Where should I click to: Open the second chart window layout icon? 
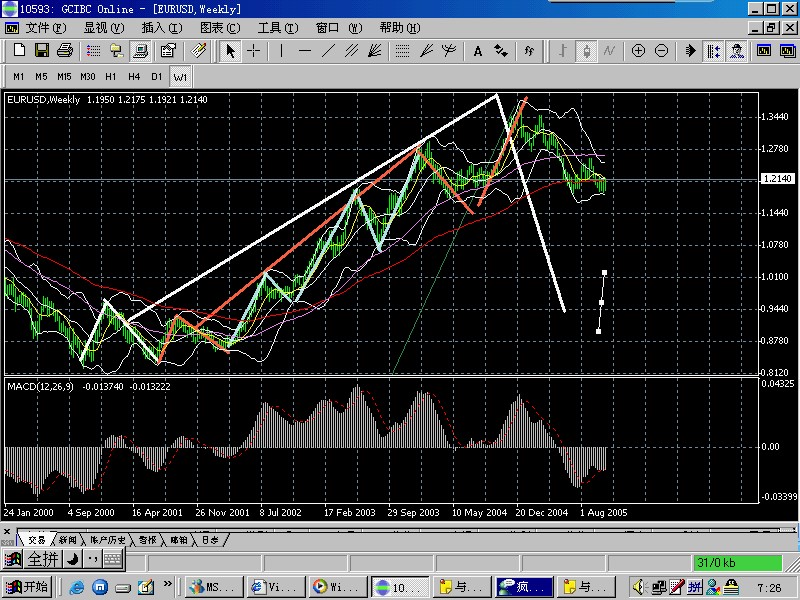(788, 51)
